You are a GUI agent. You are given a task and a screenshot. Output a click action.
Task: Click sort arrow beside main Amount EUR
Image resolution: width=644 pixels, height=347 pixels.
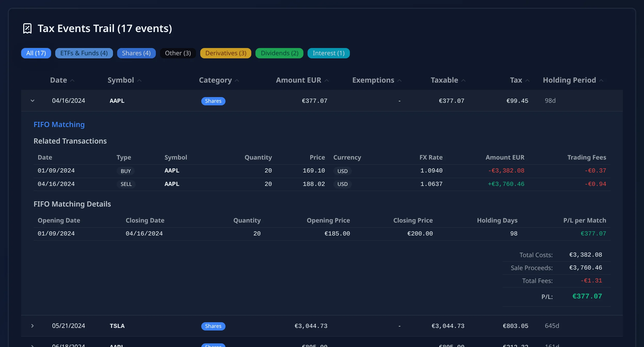click(x=327, y=81)
